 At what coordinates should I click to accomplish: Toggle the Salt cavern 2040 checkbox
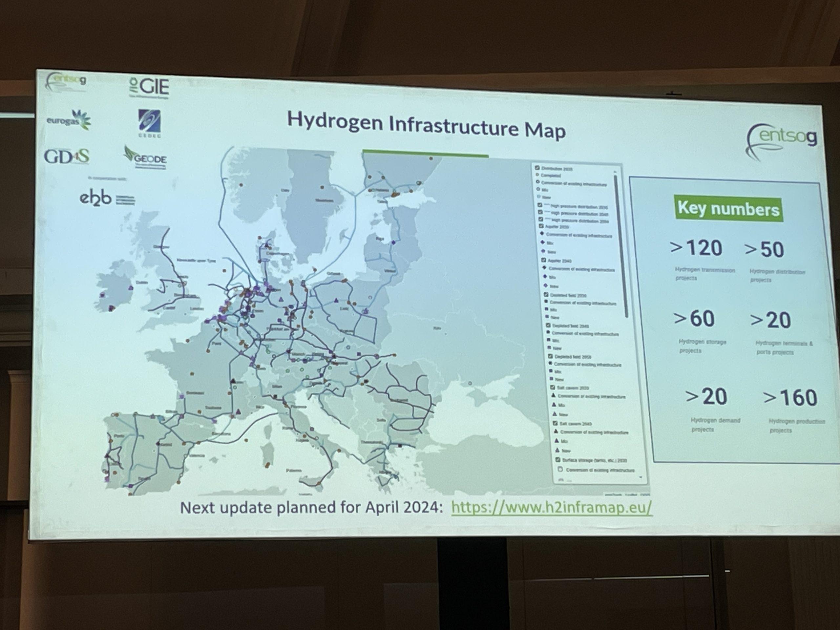555,423
